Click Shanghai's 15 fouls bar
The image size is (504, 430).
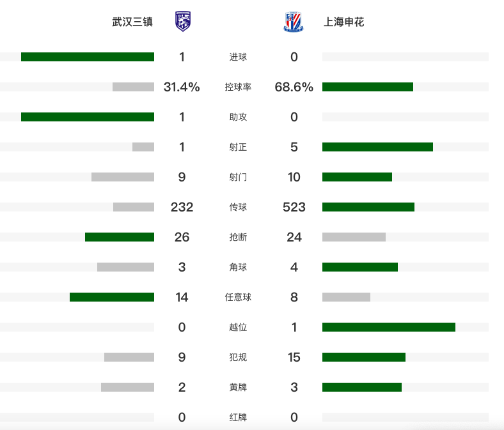coord(364,357)
